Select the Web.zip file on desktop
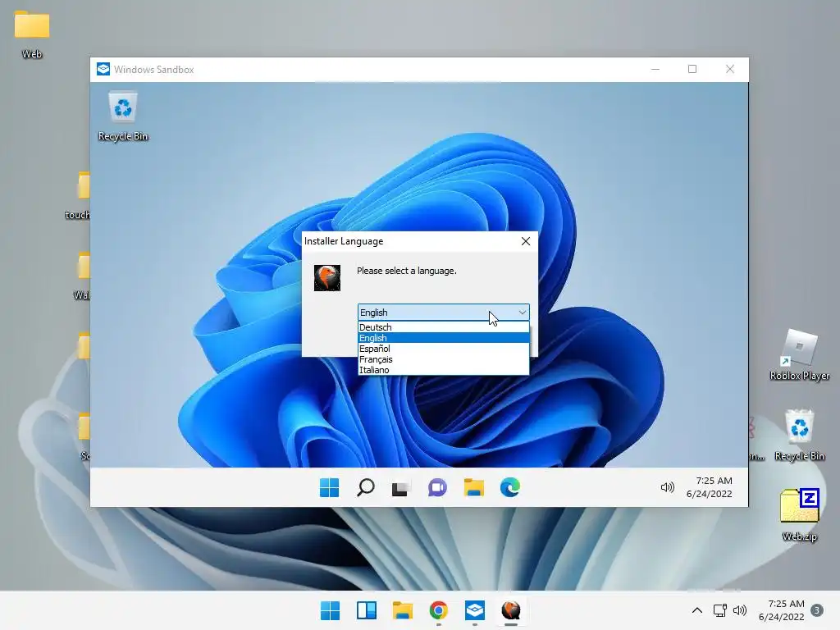 coord(799,515)
